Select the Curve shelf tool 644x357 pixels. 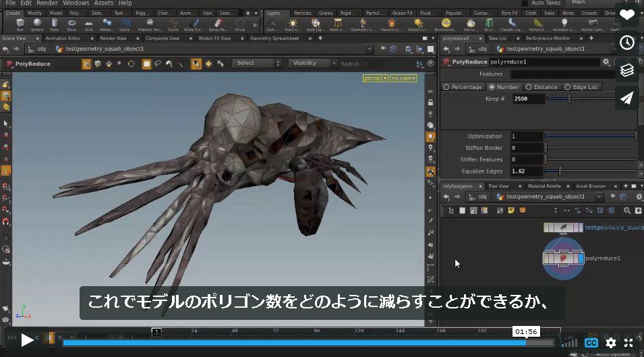(173, 24)
